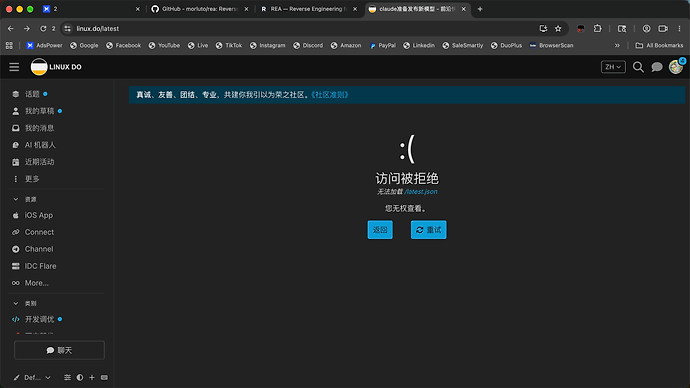Screen dimensions: 690x388
Task: Open the 社区准则 community guidelines link
Action: tap(330, 95)
